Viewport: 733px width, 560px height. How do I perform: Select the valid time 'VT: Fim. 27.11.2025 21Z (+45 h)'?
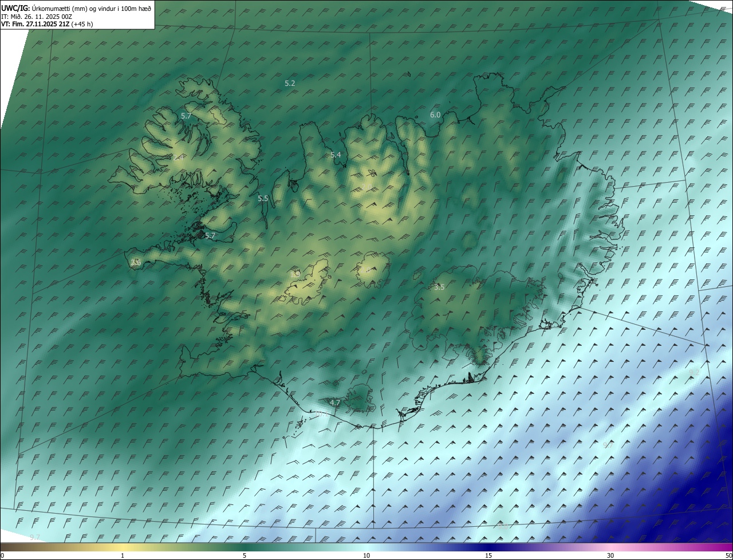click(47, 24)
